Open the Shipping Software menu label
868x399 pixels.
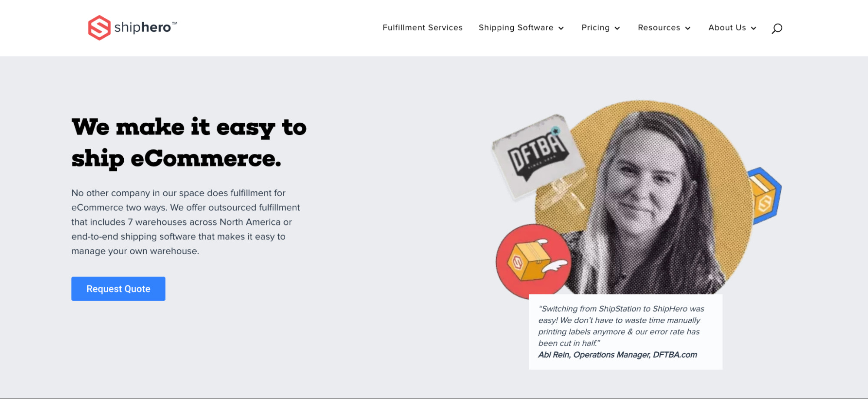pyautogui.click(x=516, y=28)
